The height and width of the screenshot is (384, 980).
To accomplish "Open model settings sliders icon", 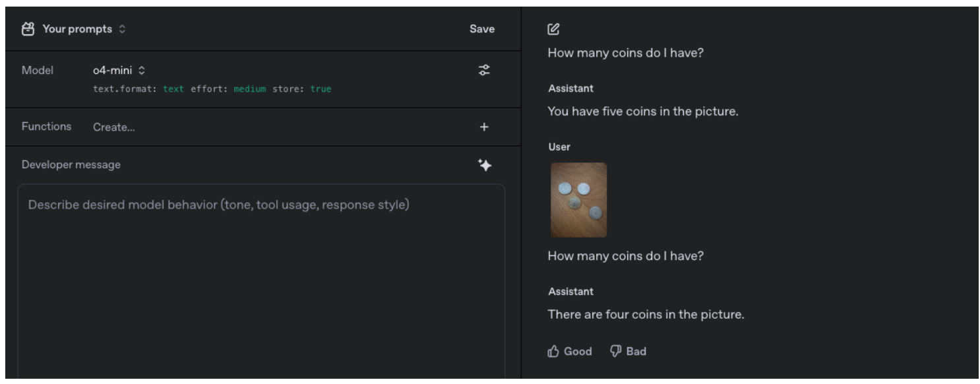I will (484, 70).
